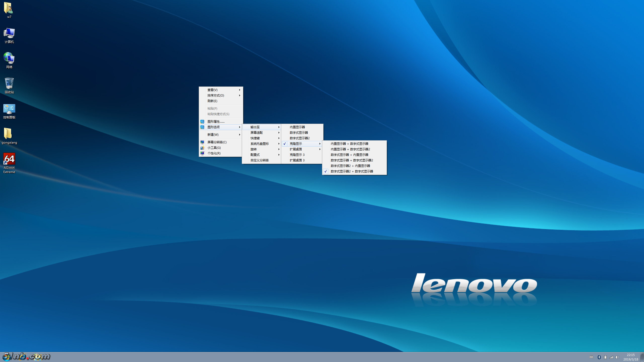Open the 控制面板 desktop icon
Image resolution: width=644 pixels, height=362 pixels.
pos(9,109)
